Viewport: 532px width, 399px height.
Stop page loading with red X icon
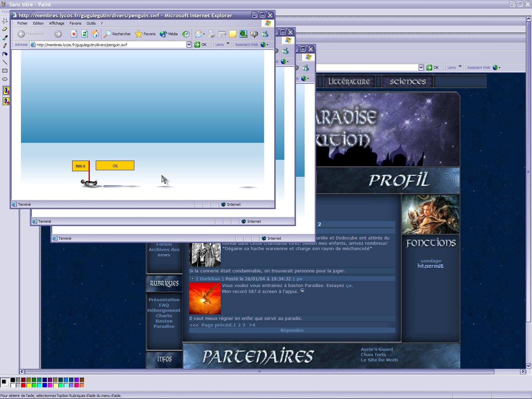[x=74, y=34]
